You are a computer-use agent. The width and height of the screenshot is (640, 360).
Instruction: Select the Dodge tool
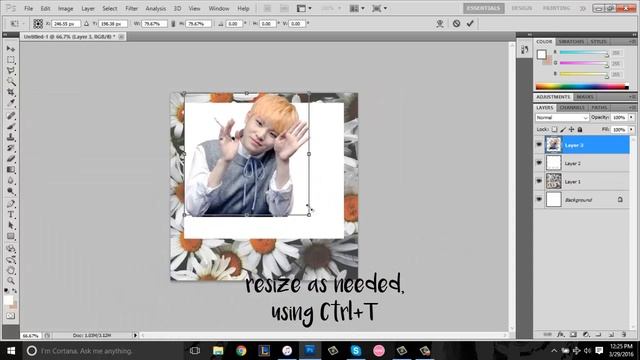pos(11,191)
